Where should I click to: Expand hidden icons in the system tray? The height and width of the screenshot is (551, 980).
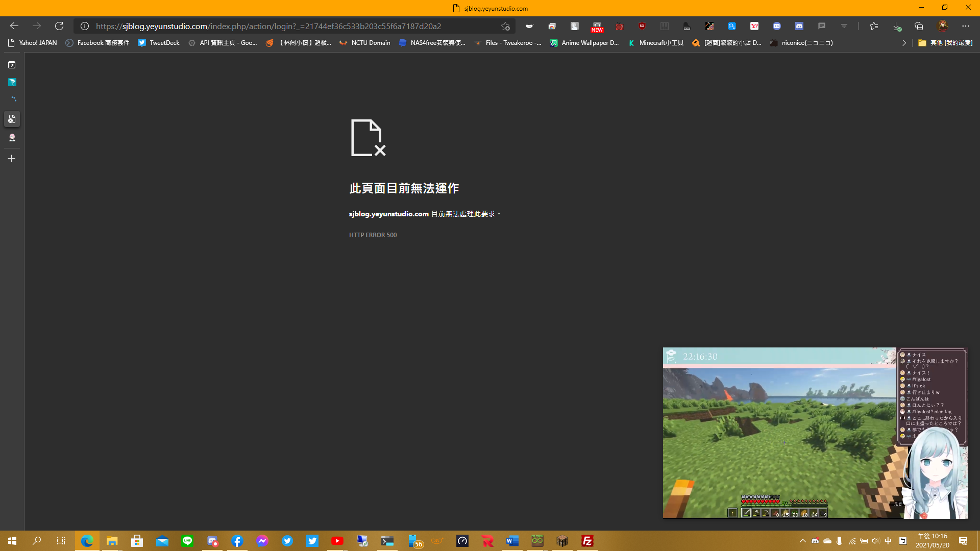[x=803, y=541]
